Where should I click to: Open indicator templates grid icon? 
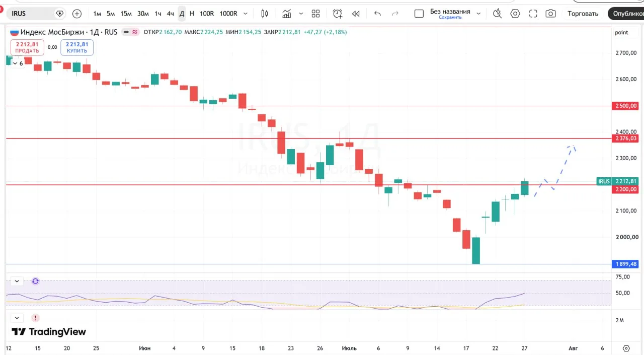tap(315, 14)
